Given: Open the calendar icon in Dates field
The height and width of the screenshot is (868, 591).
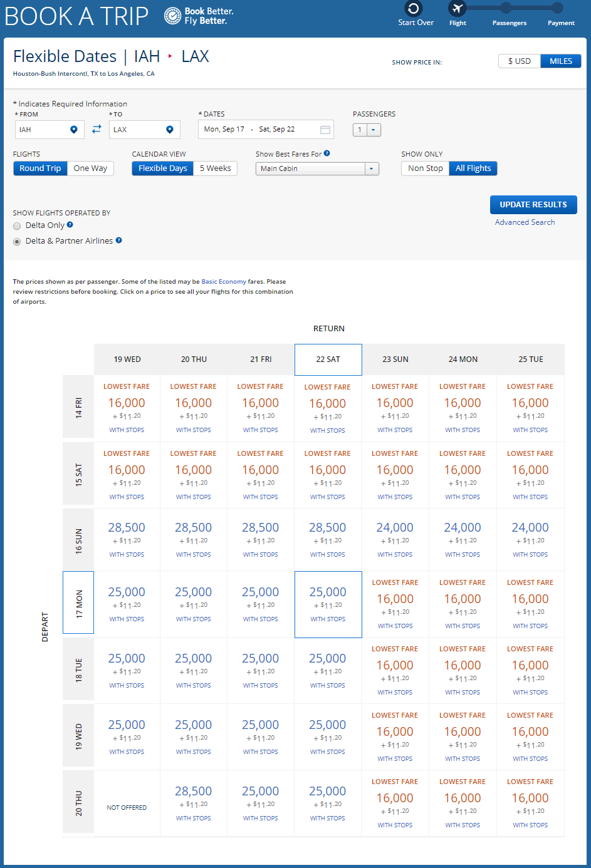Looking at the screenshot, I should [x=325, y=130].
